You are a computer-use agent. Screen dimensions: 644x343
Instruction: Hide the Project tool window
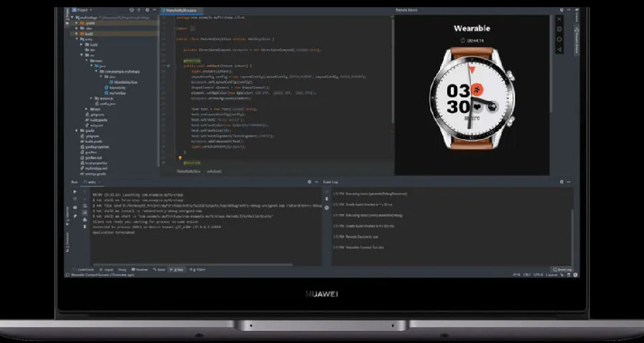click(x=155, y=10)
